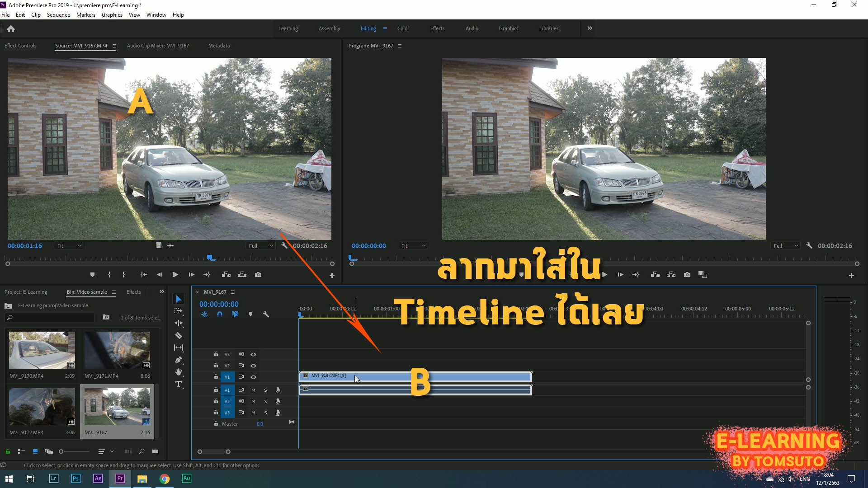868x488 pixels.
Task: Open Program monitor Fit zoom dropdown
Action: (x=413, y=245)
